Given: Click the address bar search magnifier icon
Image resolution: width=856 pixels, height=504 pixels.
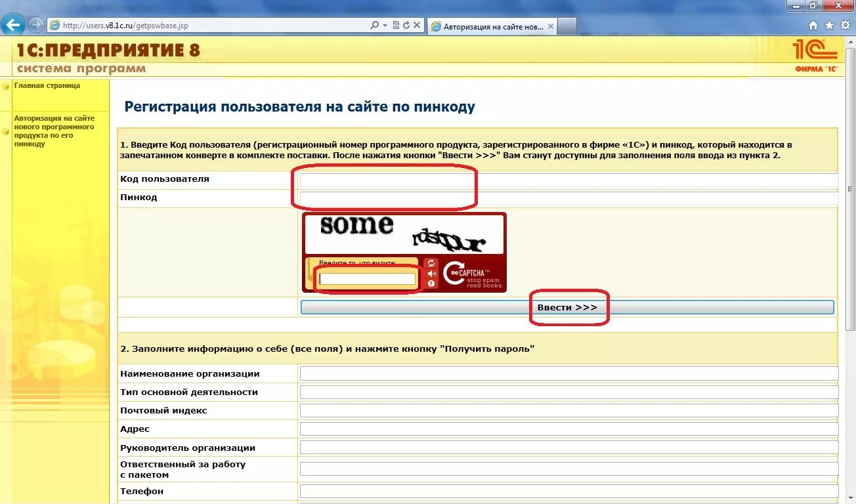Looking at the screenshot, I should [x=374, y=26].
